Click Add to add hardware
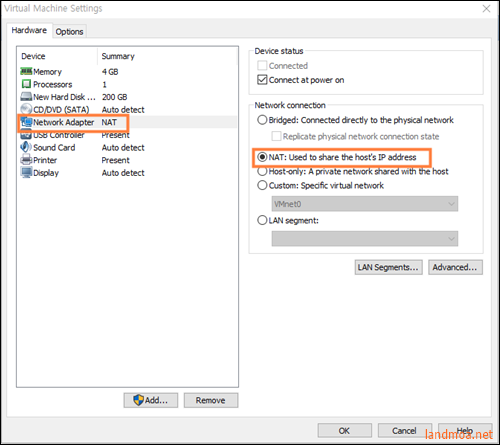The height and width of the screenshot is (445, 500). click(x=151, y=400)
